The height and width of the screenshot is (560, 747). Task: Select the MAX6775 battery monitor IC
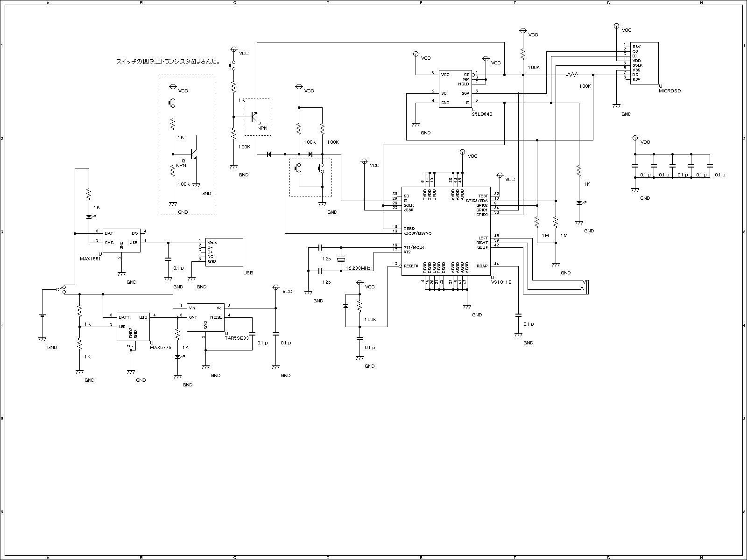point(133,327)
